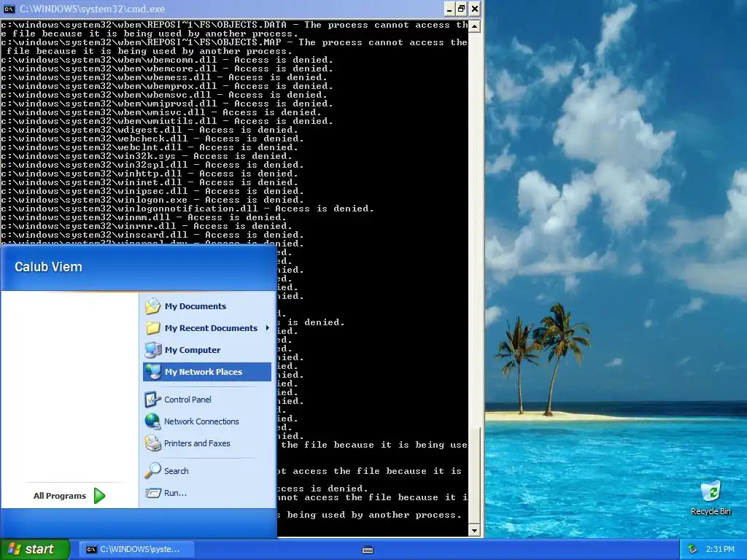Click the OBJECTS.MAP error line
Image resolution: width=747 pixels, height=560 pixels.
pyautogui.click(x=234, y=47)
